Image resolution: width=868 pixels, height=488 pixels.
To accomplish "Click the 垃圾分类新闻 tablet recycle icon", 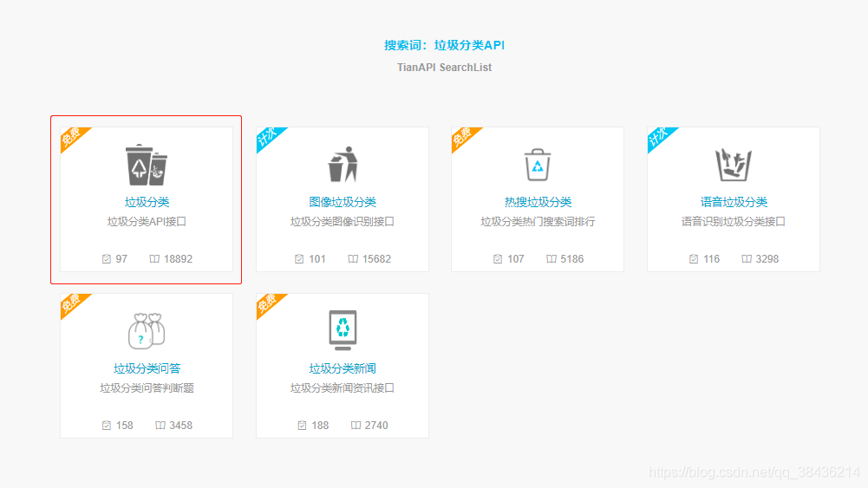I will point(343,330).
